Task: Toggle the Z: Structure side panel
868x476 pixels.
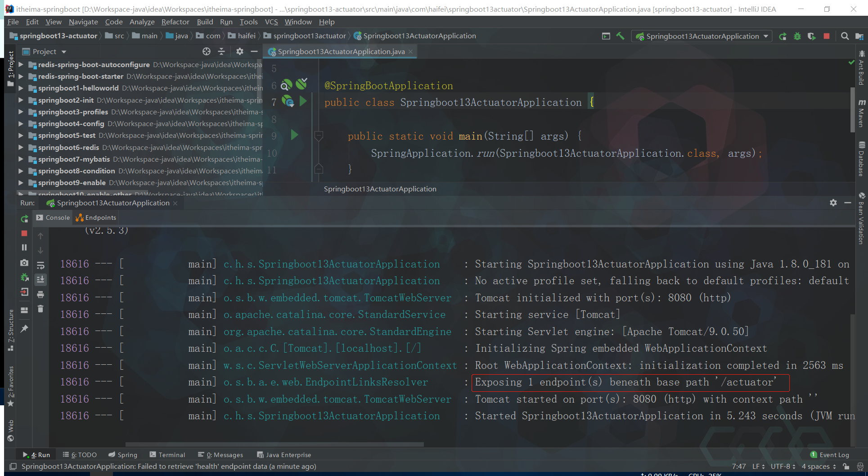Action: [11, 330]
